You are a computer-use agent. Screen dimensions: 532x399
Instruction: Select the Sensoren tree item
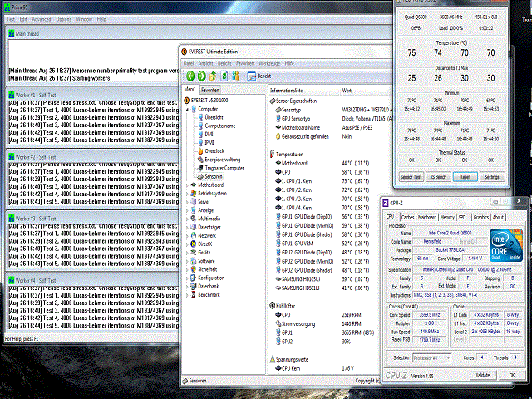point(214,176)
